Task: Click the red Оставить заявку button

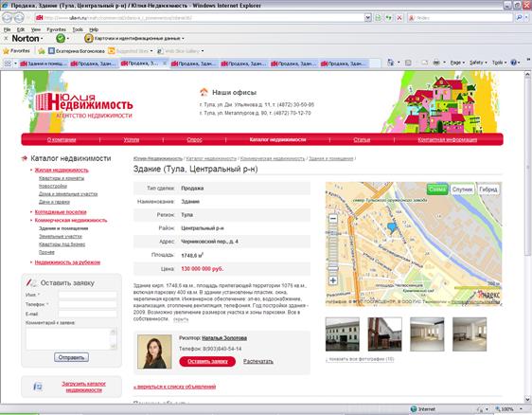Action: (x=207, y=361)
